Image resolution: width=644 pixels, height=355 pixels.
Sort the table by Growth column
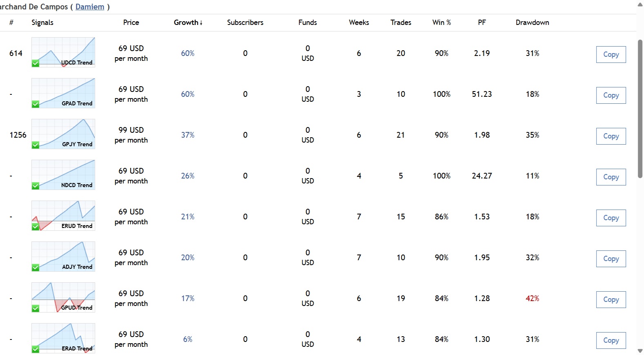[x=188, y=22]
